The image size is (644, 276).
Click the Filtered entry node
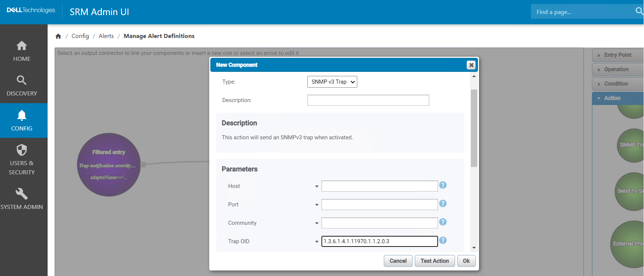[x=109, y=164]
